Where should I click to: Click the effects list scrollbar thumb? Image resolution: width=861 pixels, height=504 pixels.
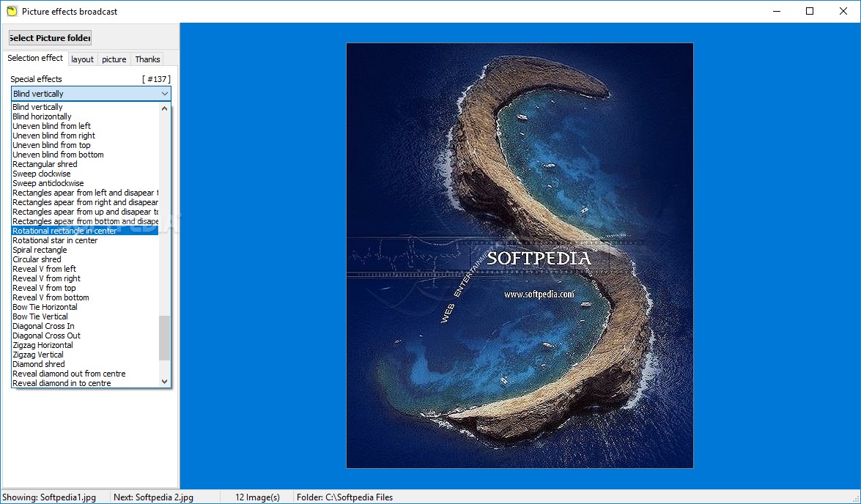164,338
